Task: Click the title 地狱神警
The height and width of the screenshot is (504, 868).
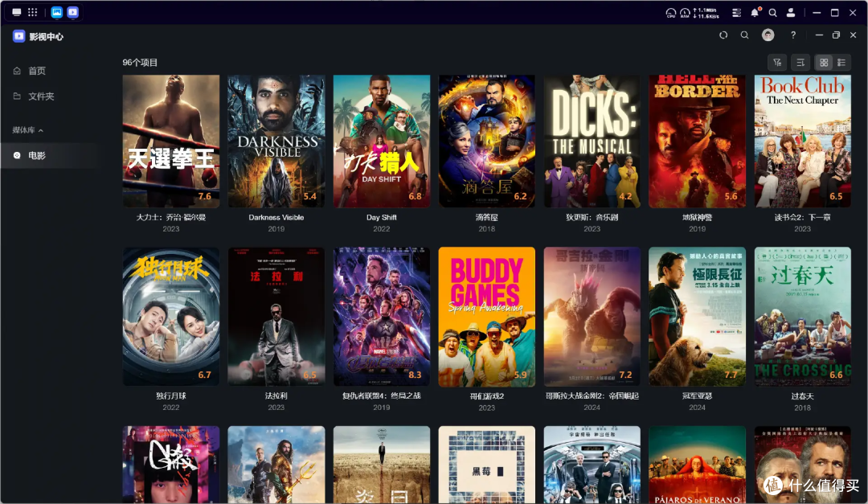Action: click(697, 217)
